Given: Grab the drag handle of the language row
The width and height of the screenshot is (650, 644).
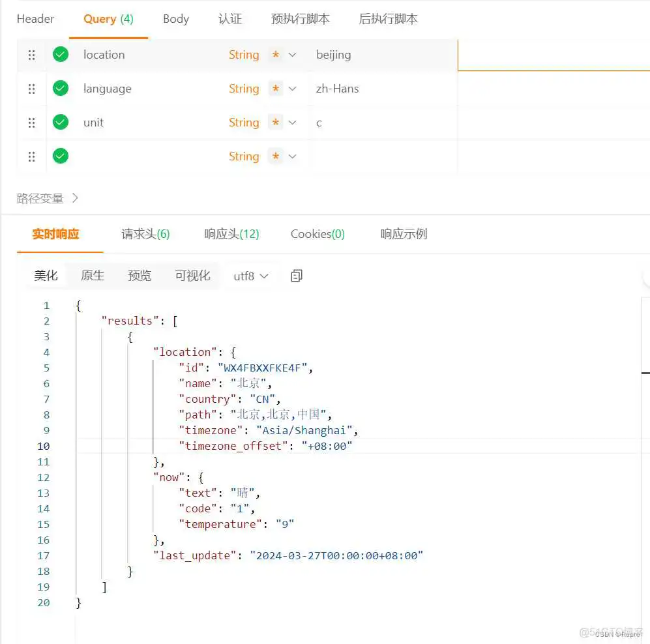Looking at the screenshot, I should [31, 89].
